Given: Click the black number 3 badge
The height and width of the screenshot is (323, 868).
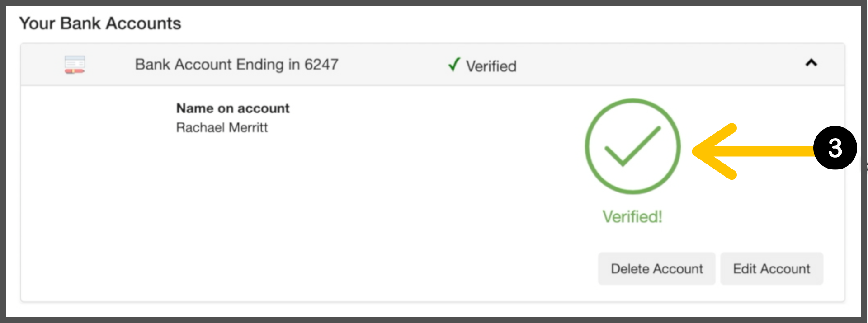Looking at the screenshot, I should click(835, 148).
